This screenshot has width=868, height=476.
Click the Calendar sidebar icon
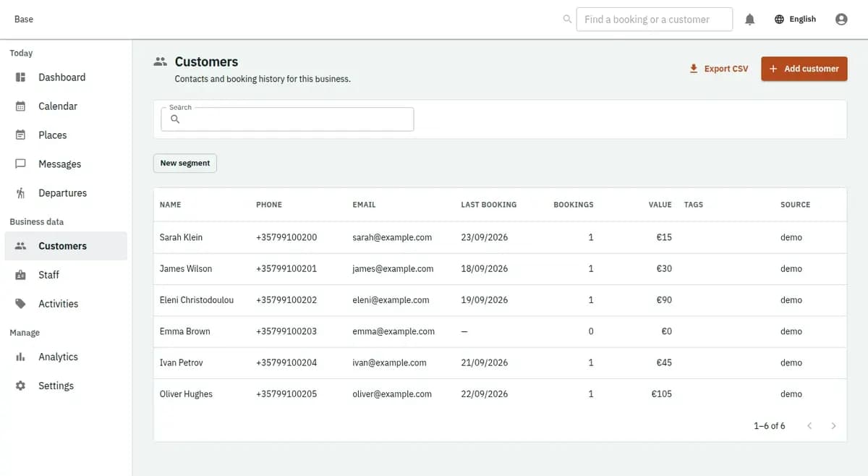21,106
